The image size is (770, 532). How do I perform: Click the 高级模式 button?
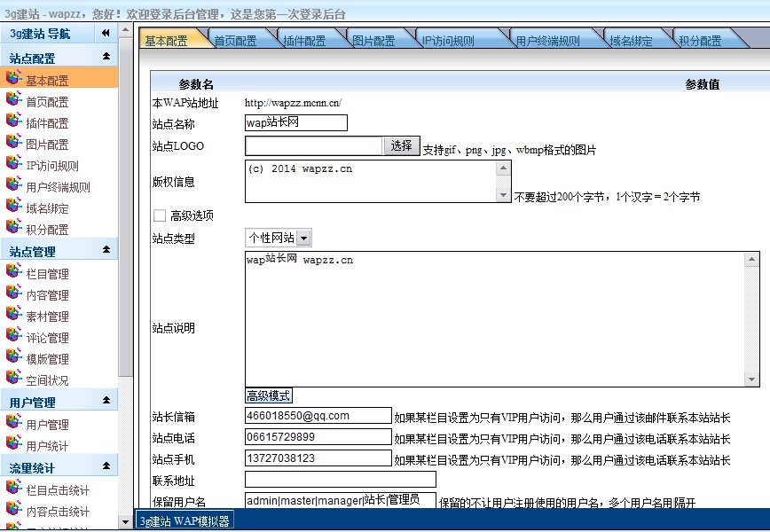click(x=269, y=395)
